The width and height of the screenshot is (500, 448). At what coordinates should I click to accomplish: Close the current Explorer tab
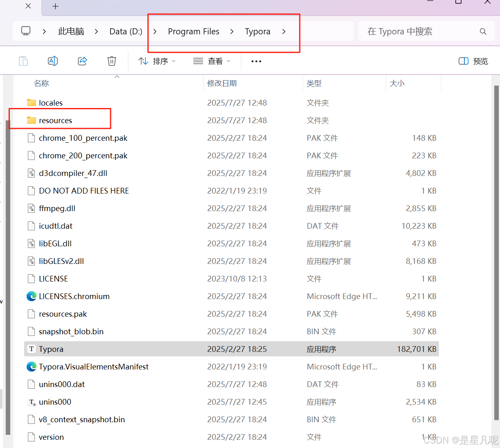[x=28, y=6]
